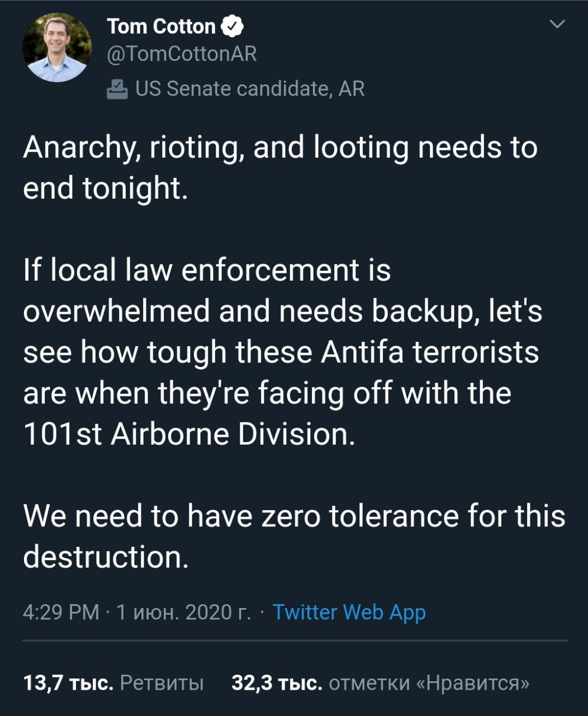Click the 32,3 тыс. likes count

[277, 682]
